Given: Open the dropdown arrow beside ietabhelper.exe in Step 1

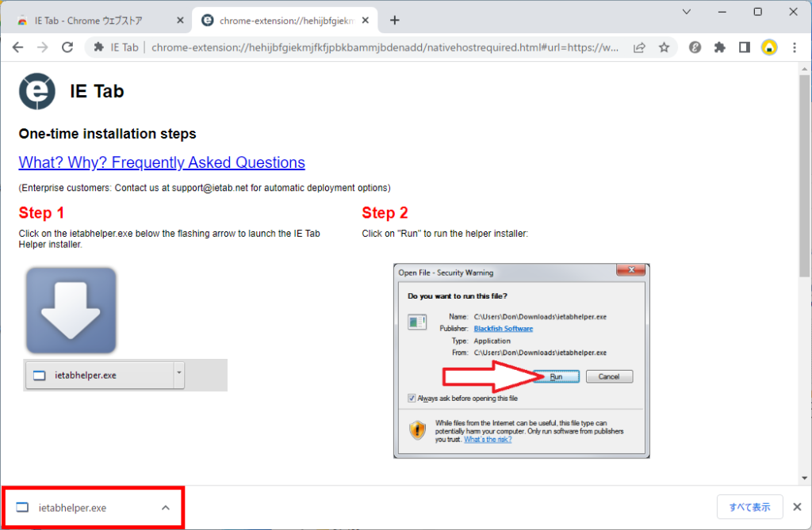Looking at the screenshot, I should point(178,375).
